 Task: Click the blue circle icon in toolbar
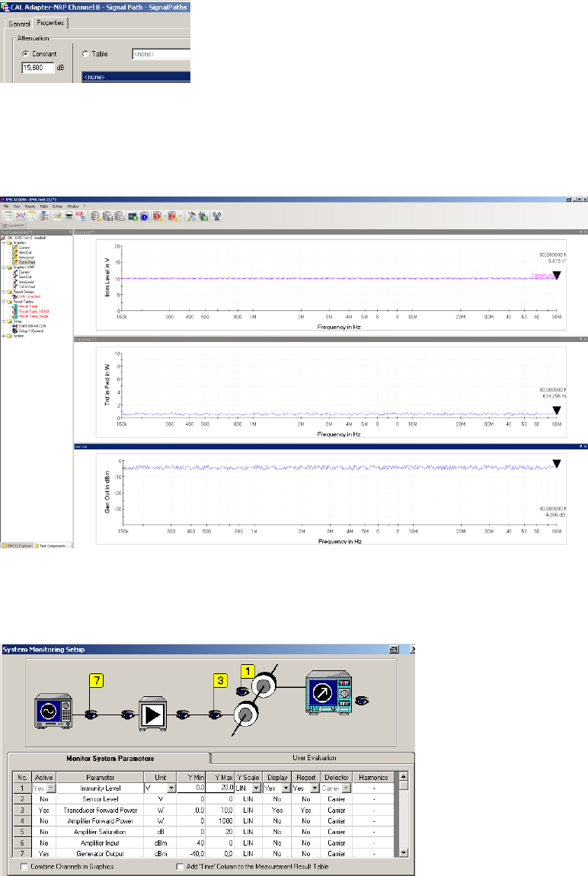tap(144, 216)
